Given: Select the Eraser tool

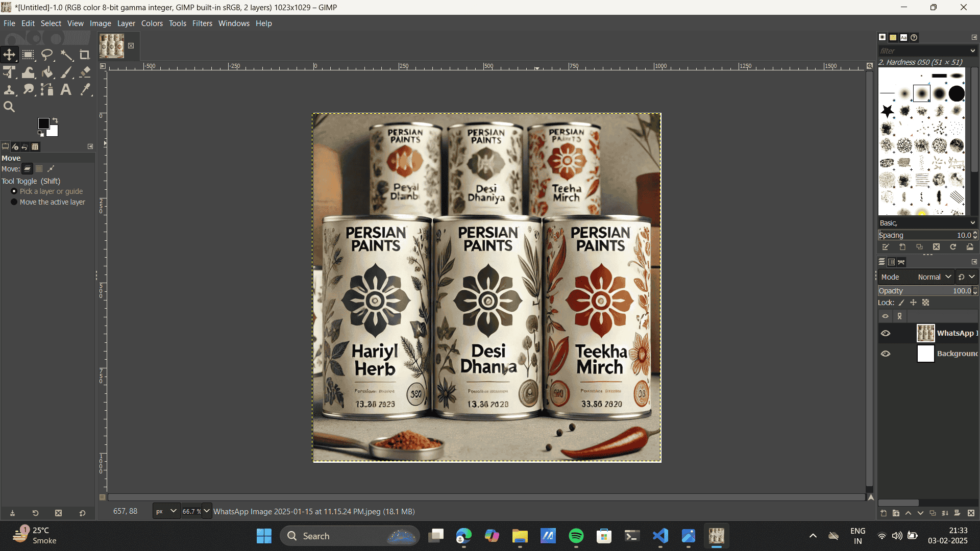Looking at the screenshot, I should [85, 72].
